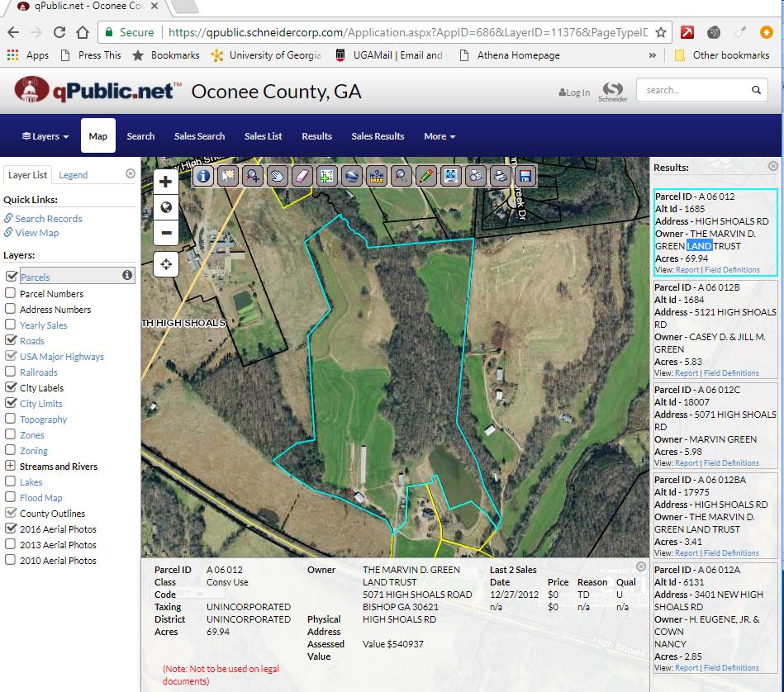Select the rectangle selection arrow tool
784x692 pixels.
(228, 176)
